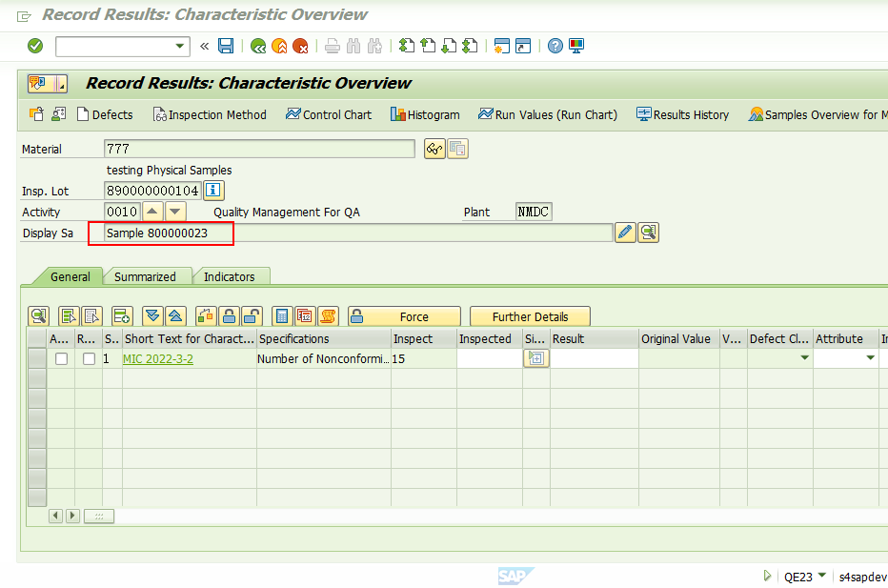Click the pencil edit sample icon
The image size is (888, 588).
[625, 233]
